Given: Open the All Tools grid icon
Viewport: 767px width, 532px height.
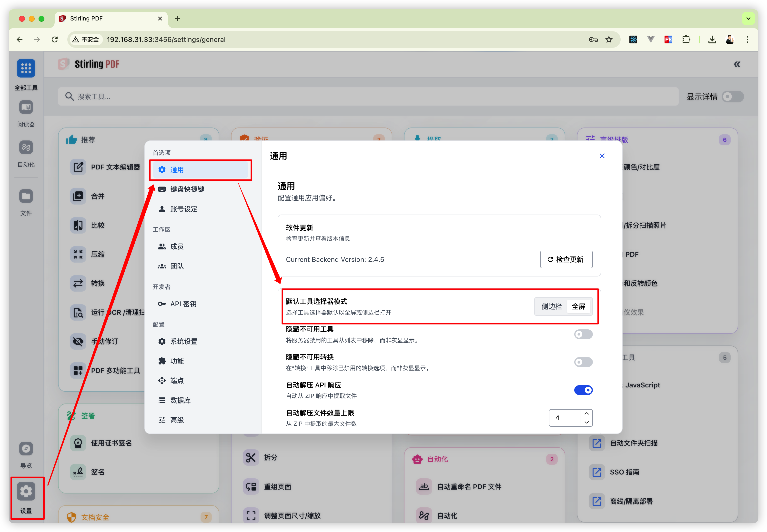Looking at the screenshot, I should (x=26, y=68).
